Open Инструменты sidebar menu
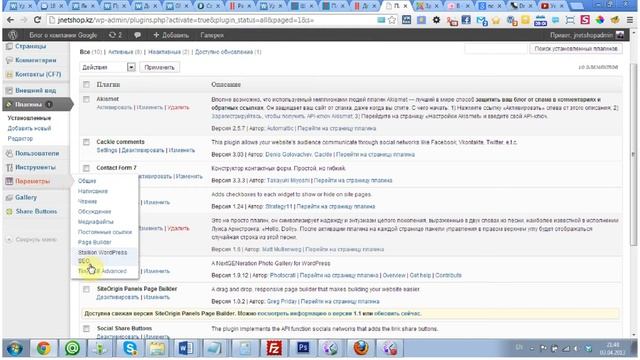The height and width of the screenshot is (360, 640). 35,167
